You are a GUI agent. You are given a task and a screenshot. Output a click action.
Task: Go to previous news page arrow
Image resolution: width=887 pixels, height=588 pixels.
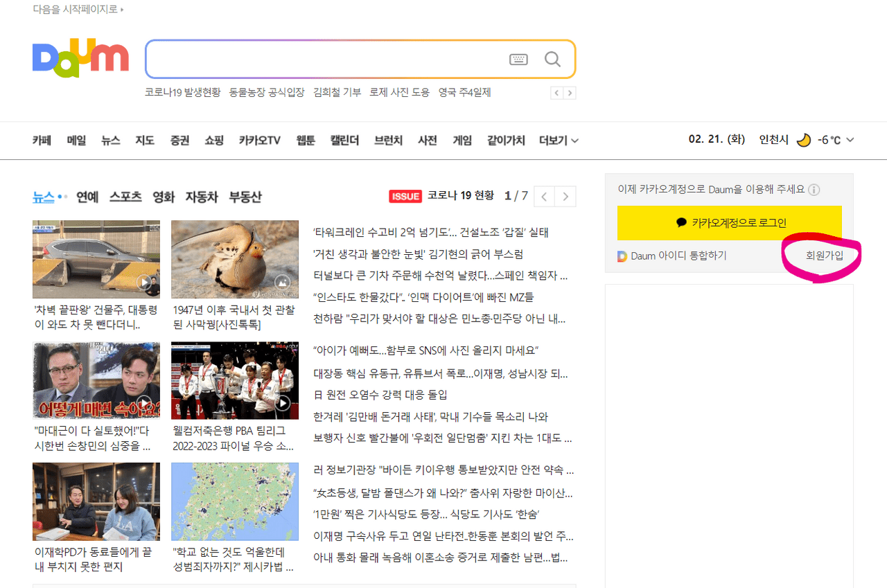click(544, 197)
